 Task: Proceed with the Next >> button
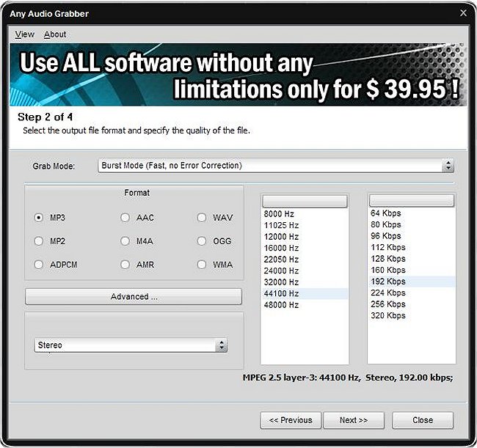coord(354,420)
